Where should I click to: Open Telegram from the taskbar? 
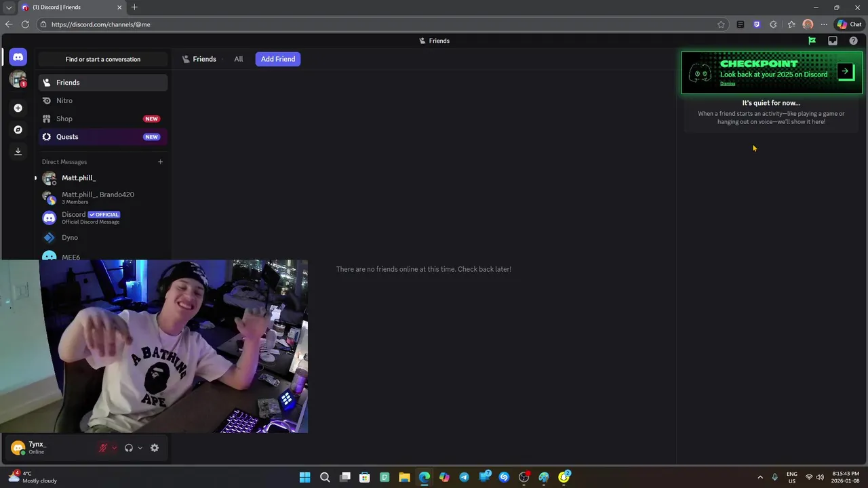[464, 477]
